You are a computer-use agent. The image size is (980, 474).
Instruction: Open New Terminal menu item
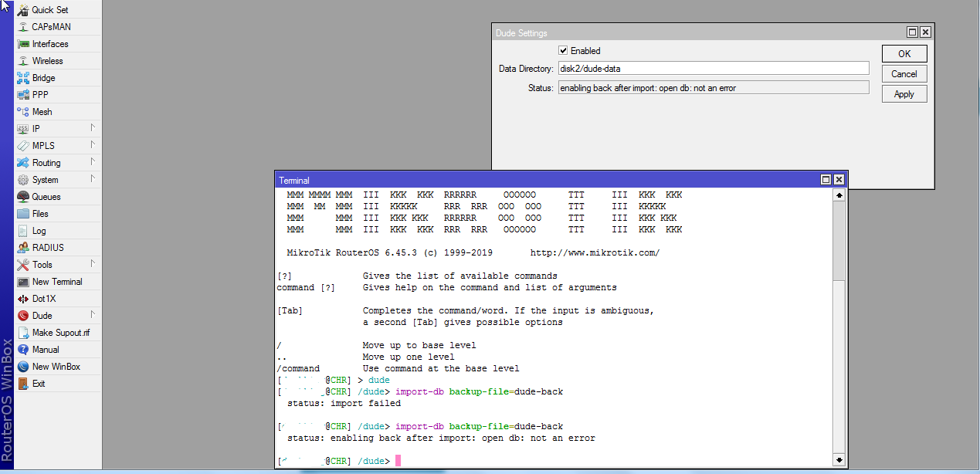click(56, 282)
